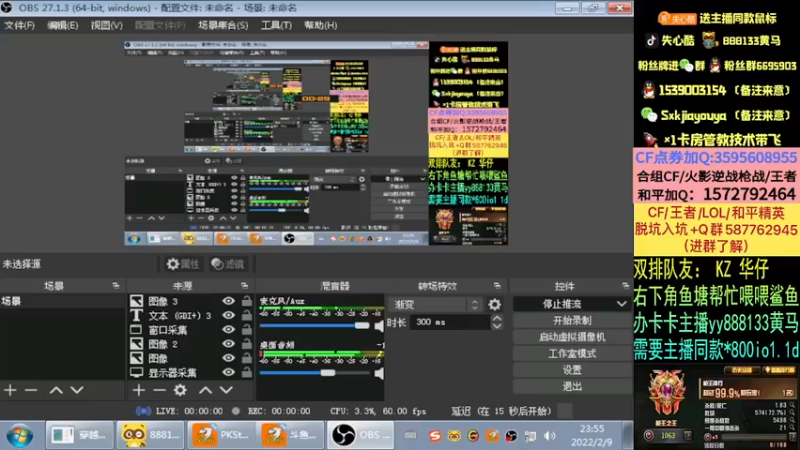
Task: Increase 时长 with the up stepper
Action: click(x=496, y=318)
